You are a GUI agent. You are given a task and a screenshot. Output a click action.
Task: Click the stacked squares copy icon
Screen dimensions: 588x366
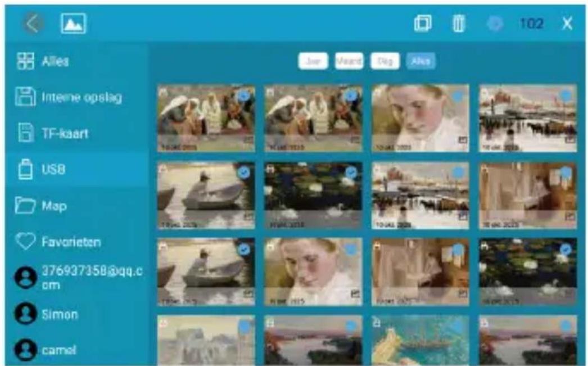(423, 24)
